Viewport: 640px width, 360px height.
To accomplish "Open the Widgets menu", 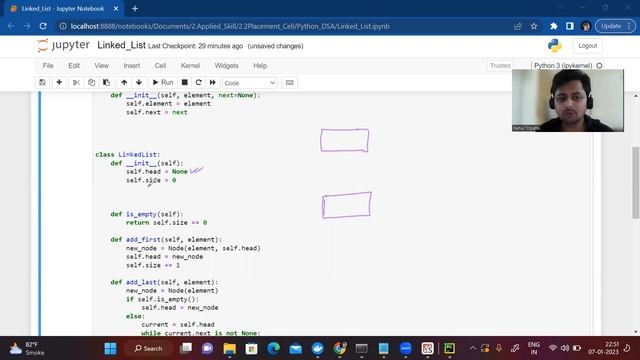I will click(x=226, y=66).
